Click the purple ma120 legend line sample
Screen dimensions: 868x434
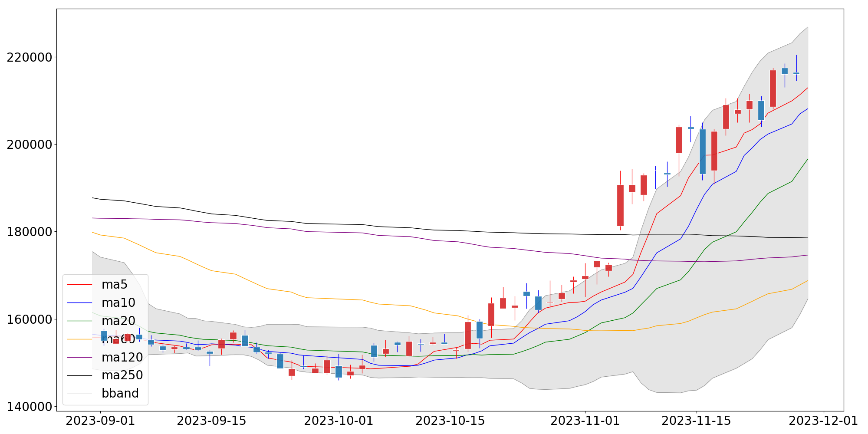point(80,357)
